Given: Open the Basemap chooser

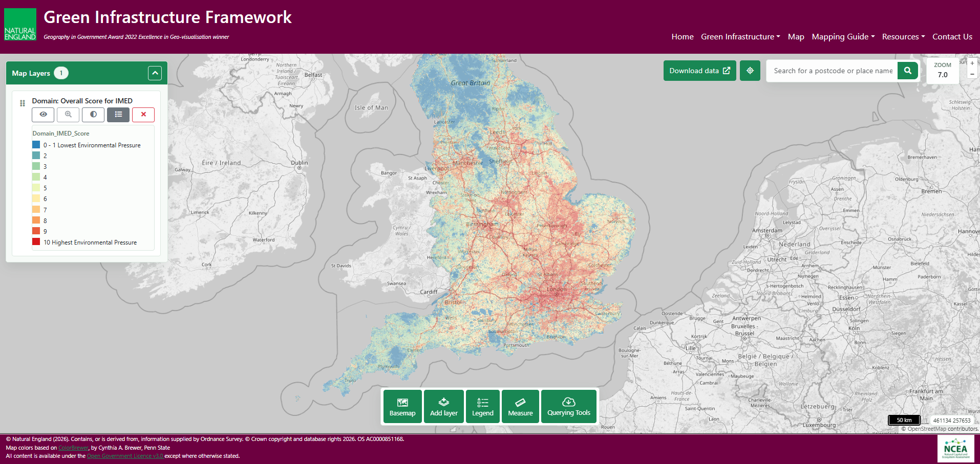Looking at the screenshot, I should (402, 407).
